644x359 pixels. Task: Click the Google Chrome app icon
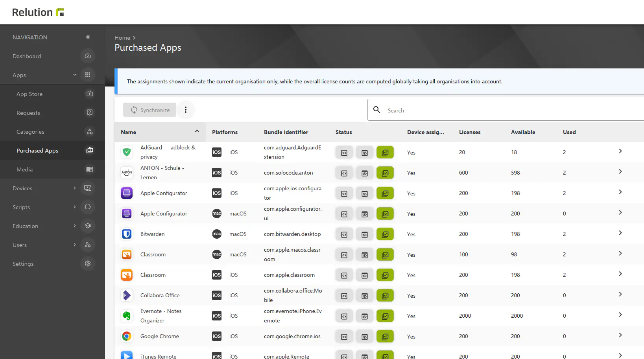pyautogui.click(x=127, y=336)
